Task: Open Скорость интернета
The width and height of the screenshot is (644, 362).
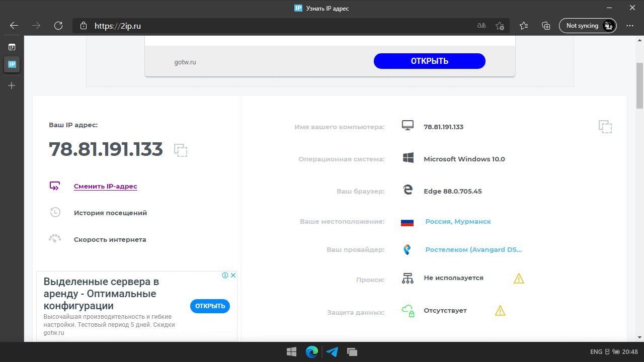Action: pyautogui.click(x=110, y=240)
